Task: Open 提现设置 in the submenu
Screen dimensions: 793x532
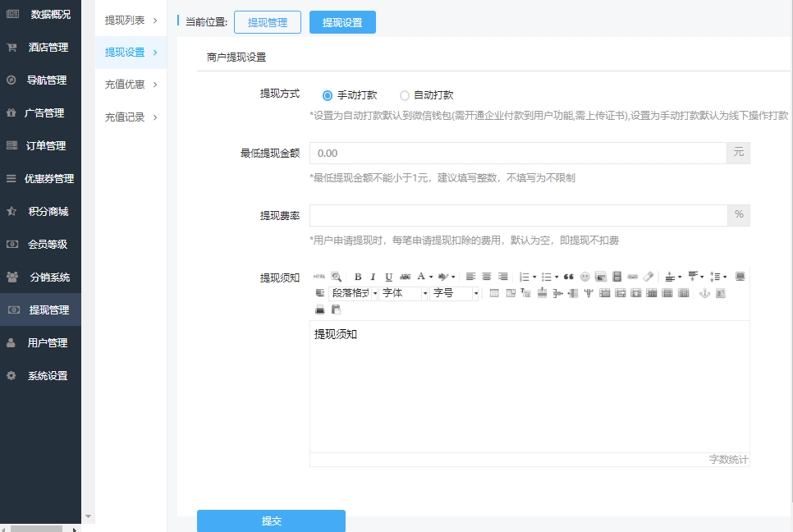Action: [x=131, y=52]
